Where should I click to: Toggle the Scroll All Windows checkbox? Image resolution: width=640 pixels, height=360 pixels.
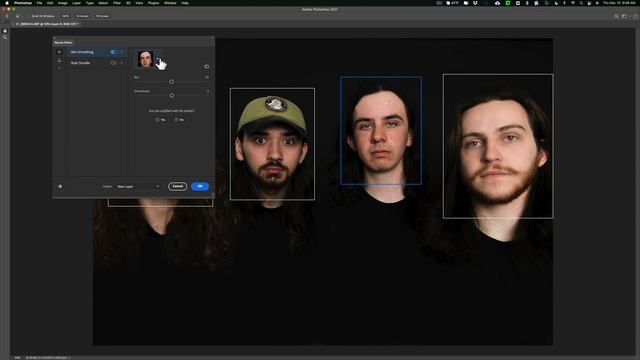click(x=42, y=16)
